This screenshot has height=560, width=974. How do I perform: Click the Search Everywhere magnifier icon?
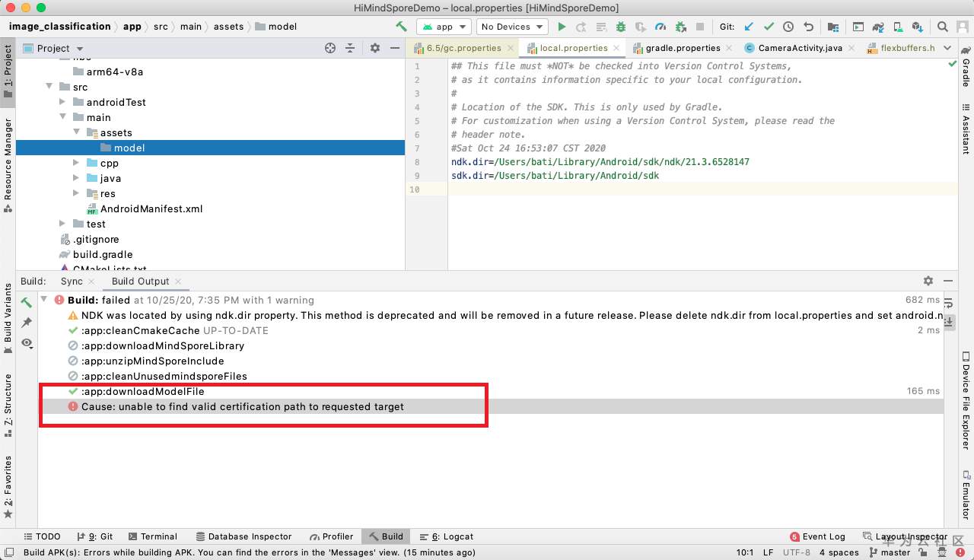(942, 27)
